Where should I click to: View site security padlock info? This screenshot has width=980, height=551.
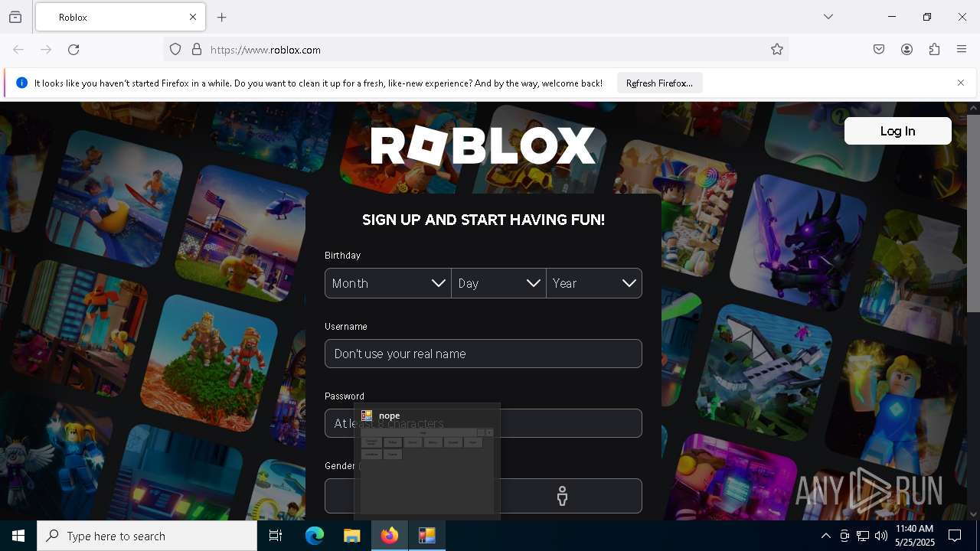click(x=197, y=50)
